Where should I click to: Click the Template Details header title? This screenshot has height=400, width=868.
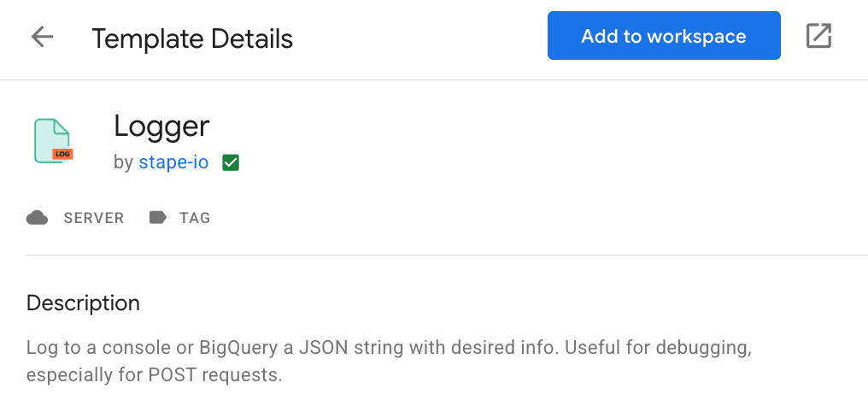tap(192, 38)
